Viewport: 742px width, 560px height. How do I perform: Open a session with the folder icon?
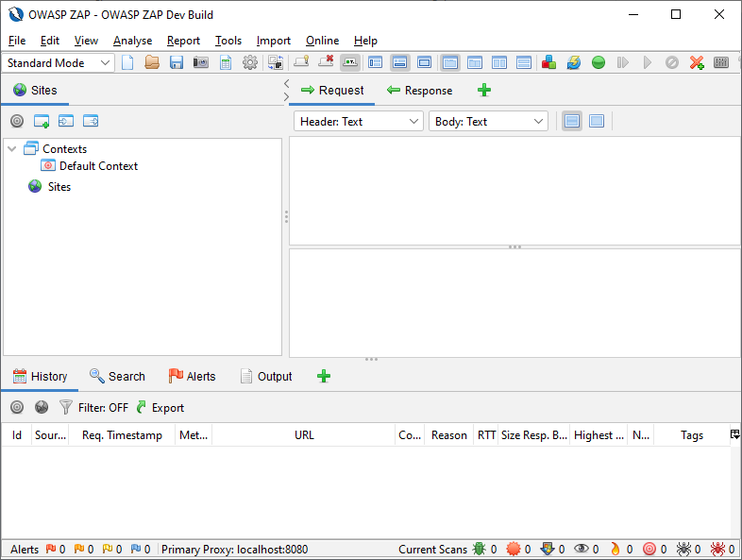tap(152, 63)
